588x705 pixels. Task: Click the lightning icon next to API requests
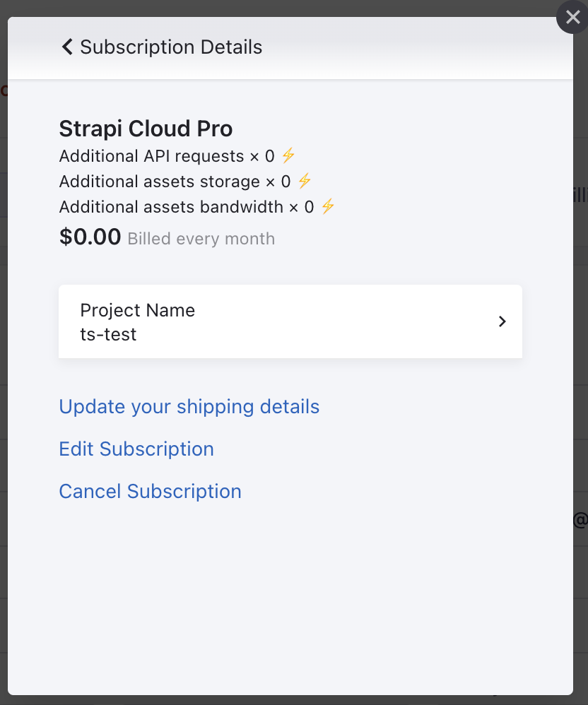point(288,155)
